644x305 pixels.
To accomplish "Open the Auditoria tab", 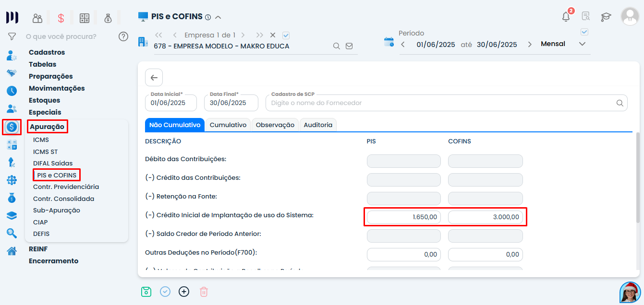I will tap(318, 125).
